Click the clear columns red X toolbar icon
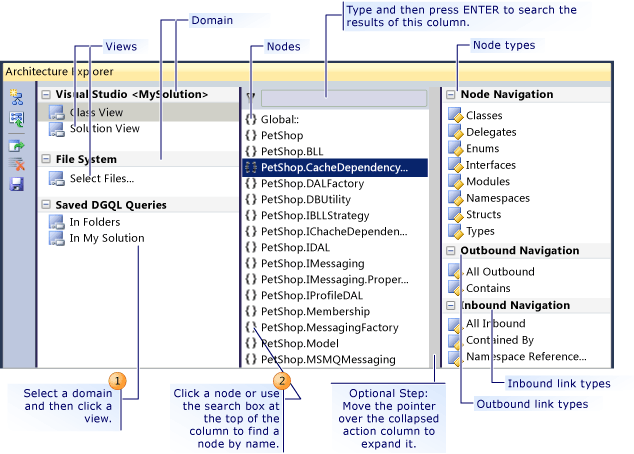 (x=17, y=164)
